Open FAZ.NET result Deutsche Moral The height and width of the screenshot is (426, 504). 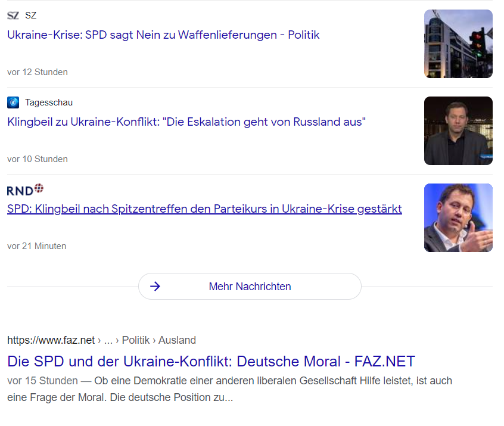[x=211, y=362]
